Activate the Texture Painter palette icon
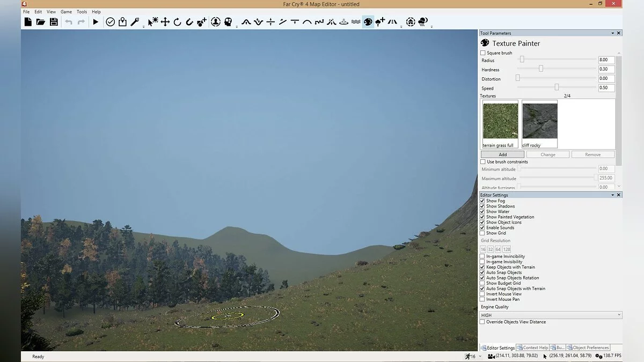Screen dimensions: 644x362 tap(368, 22)
